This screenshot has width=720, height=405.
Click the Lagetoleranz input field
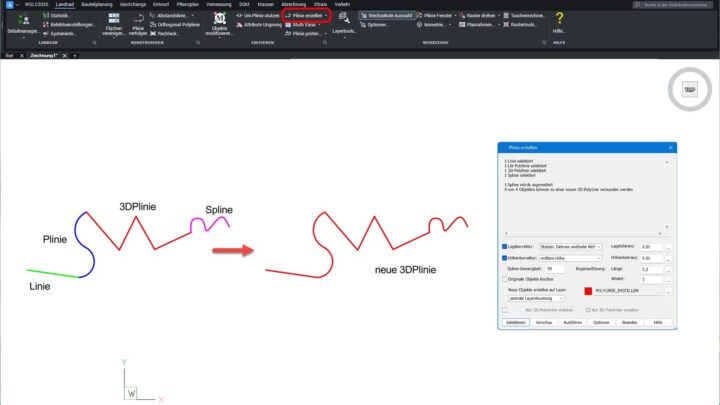pyautogui.click(x=652, y=247)
